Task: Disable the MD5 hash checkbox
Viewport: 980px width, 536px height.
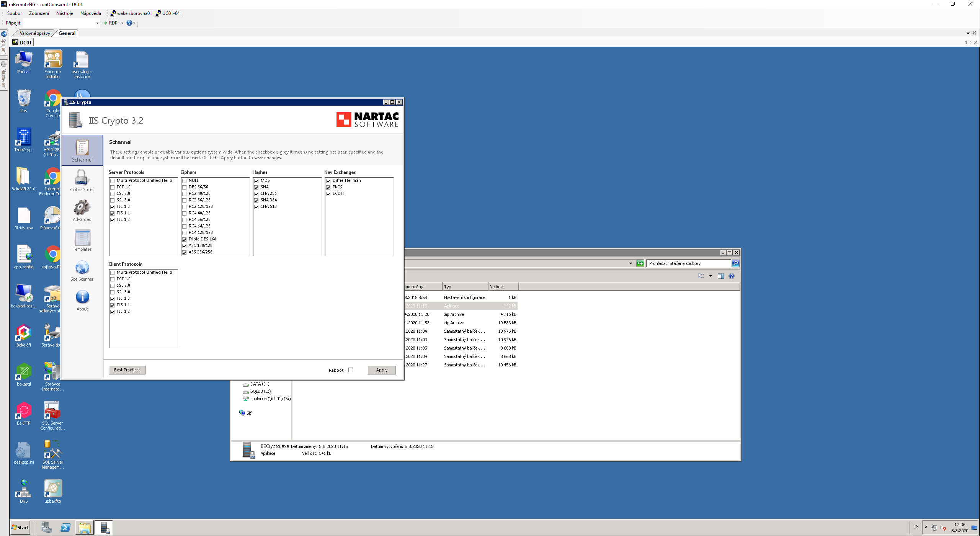Action: point(256,181)
